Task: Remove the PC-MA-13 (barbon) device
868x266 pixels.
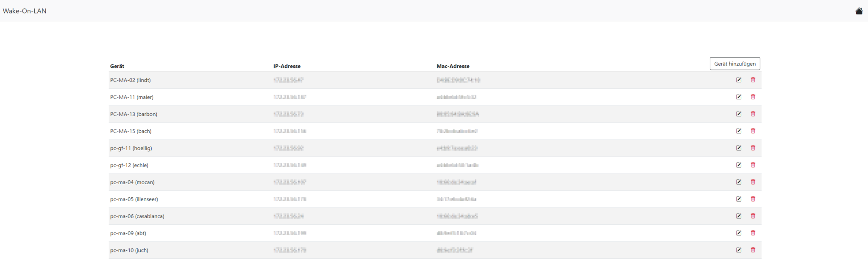Action: (753, 114)
